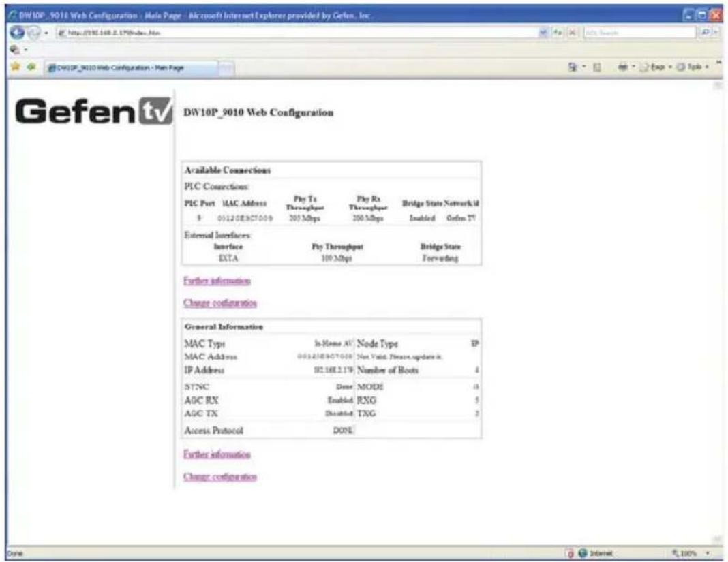Click the Bridge State header in PLC table
The width and height of the screenshot is (728, 562).
click(x=422, y=203)
